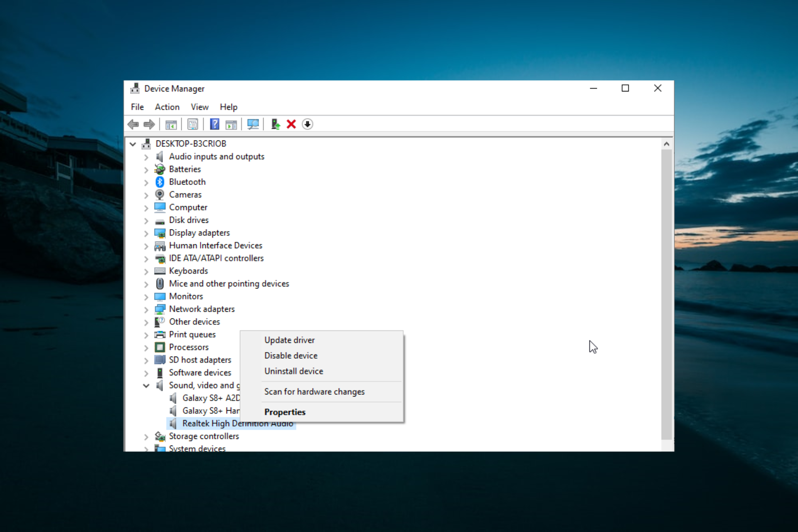
Task: Expand the Storage controllers chevron
Action: click(x=146, y=437)
